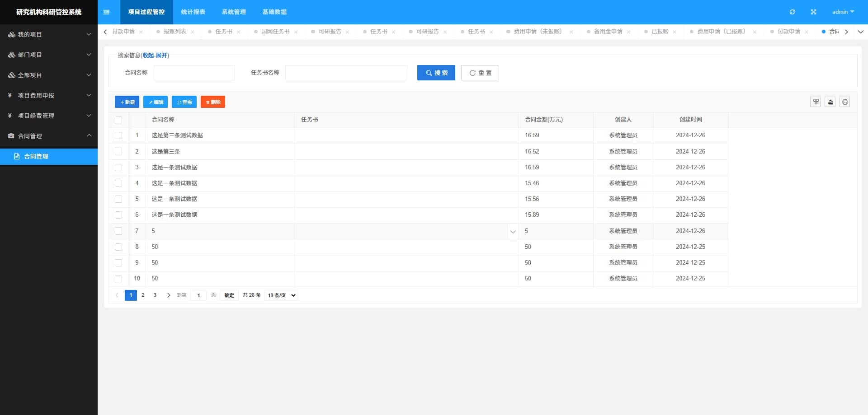Go to page 2 in pagination
Image resolution: width=868 pixels, height=415 pixels.
(143, 295)
